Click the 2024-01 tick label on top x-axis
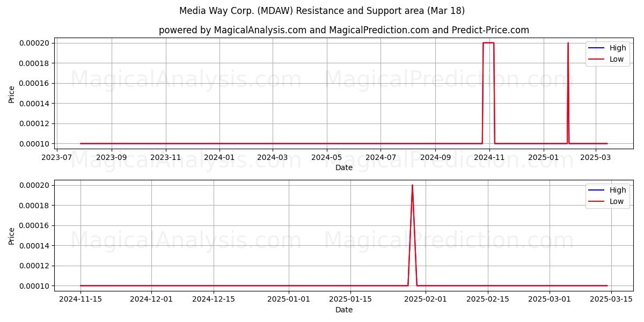 pos(219,157)
